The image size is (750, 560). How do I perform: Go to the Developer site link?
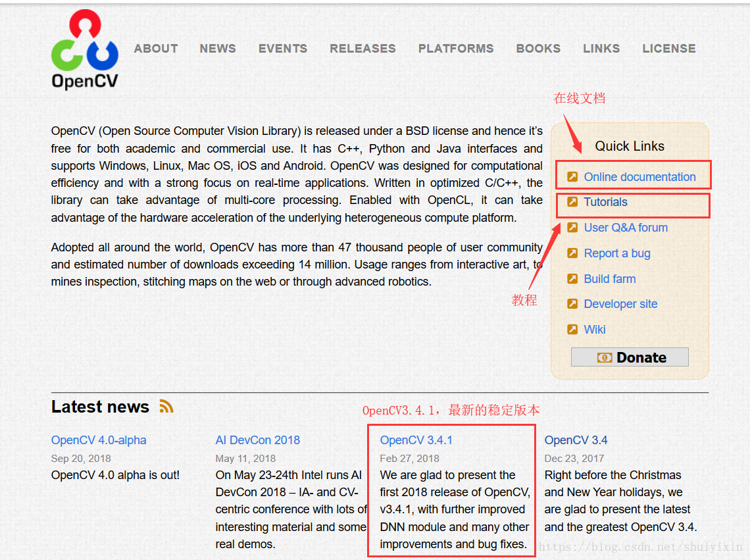(620, 303)
